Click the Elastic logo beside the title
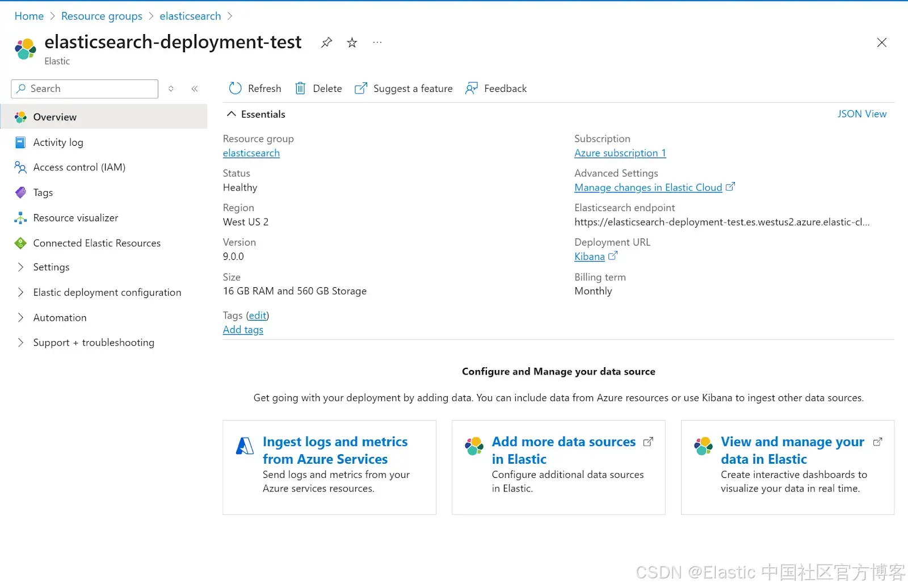Viewport: 908px width, 588px height. (x=26, y=49)
